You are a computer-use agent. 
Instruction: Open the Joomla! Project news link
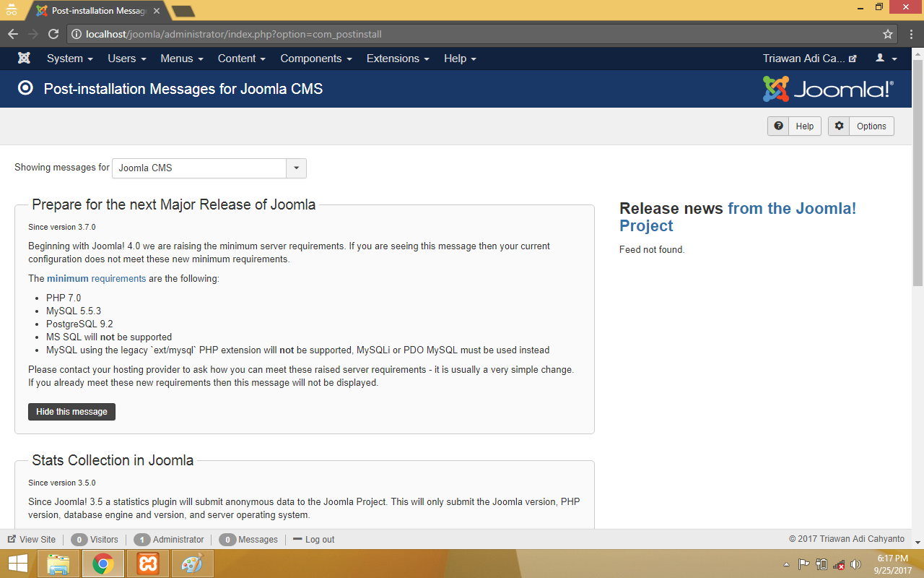click(x=738, y=217)
